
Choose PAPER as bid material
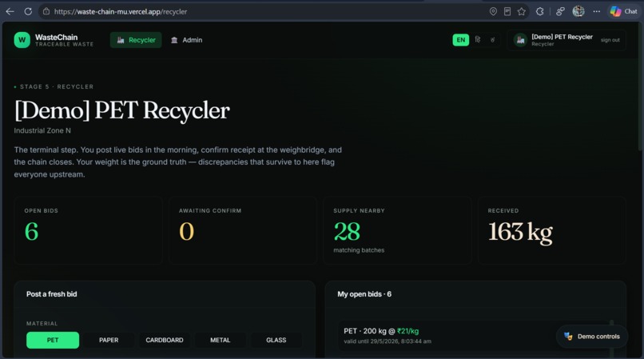109,340
